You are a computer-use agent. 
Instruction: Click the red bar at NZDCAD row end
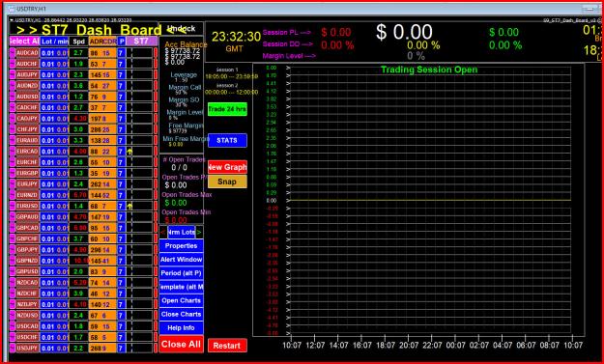click(x=156, y=283)
